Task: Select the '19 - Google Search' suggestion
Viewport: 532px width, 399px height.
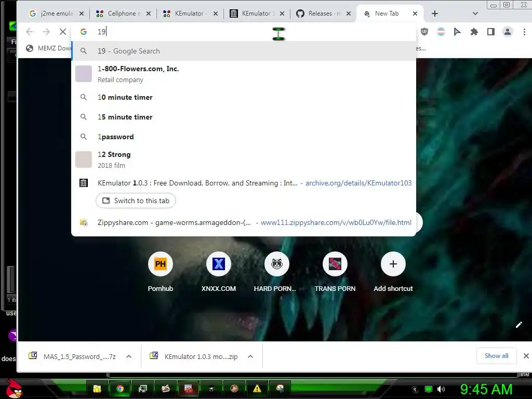Action: 244,51
